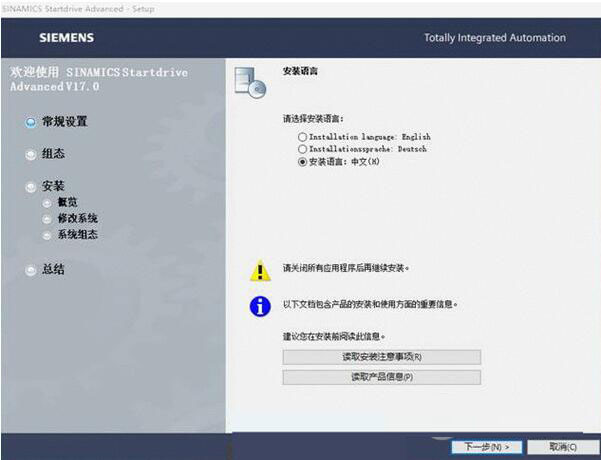The width and height of the screenshot is (601, 460).
Task: Select Installationssprache Deutsch radio button
Action: pyautogui.click(x=302, y=149)
